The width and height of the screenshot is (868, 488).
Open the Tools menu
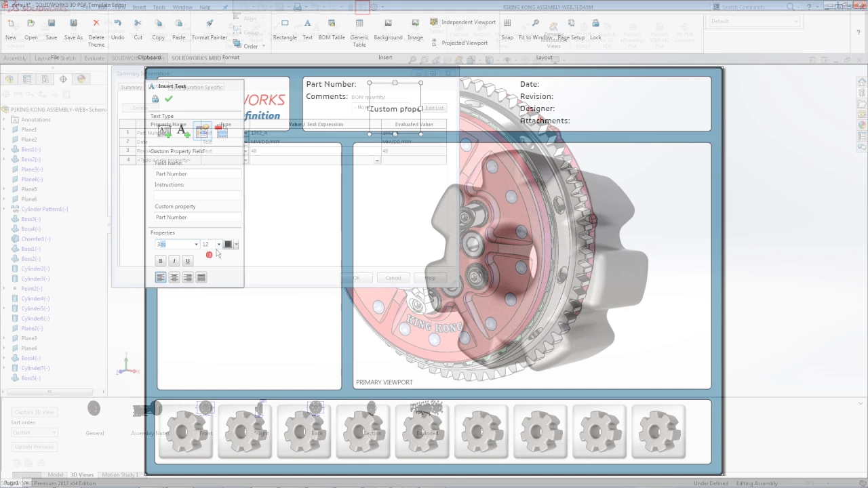pyautogui.click(x=159, y=7)
